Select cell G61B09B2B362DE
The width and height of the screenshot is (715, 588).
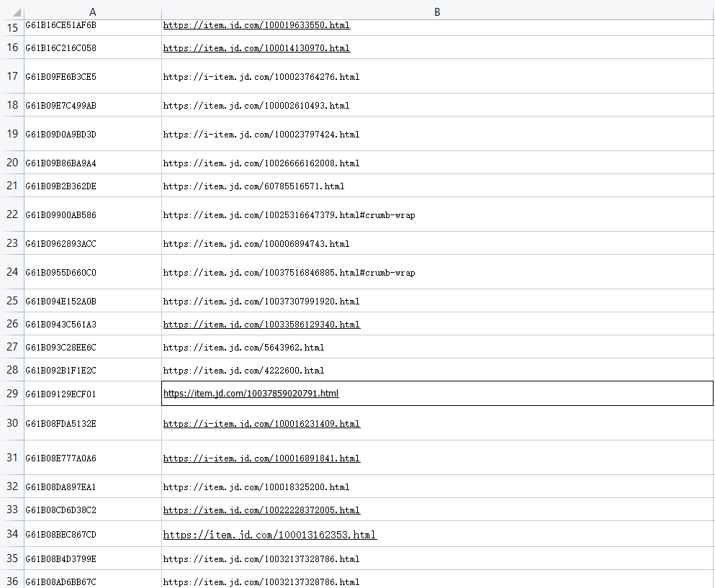click(93, 186)
